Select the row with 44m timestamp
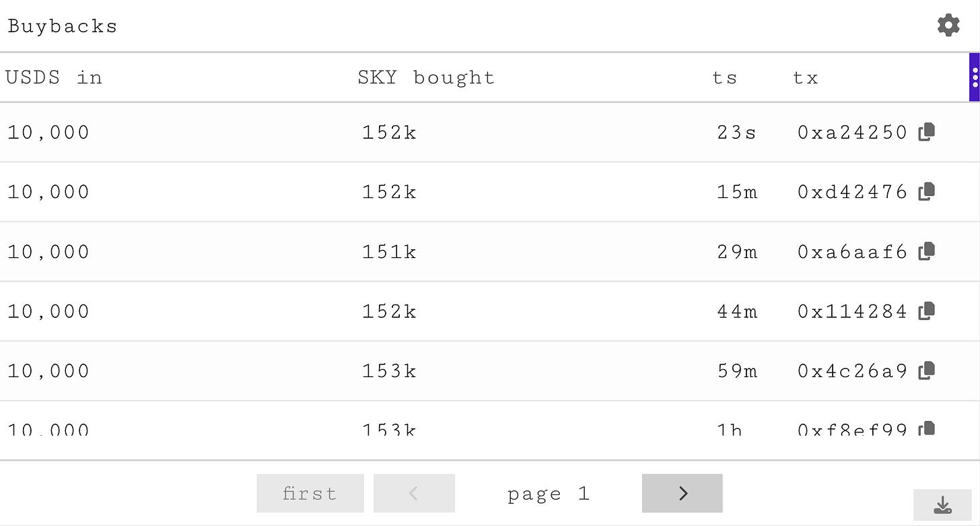This screenshot has height=526, width=980. pyautogui.click(x=490, y=311)
